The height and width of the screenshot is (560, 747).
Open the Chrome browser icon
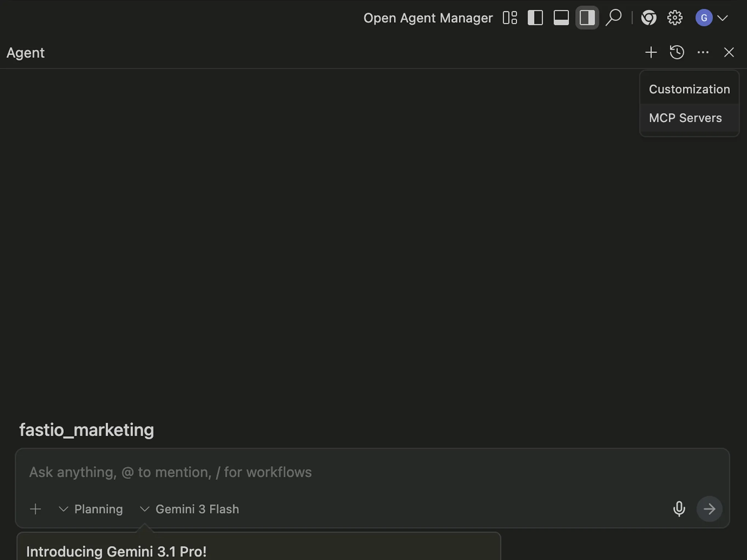649,17
